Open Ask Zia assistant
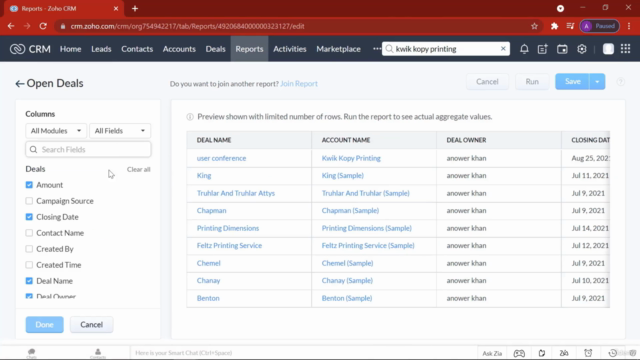 click(x=492, y=353)
